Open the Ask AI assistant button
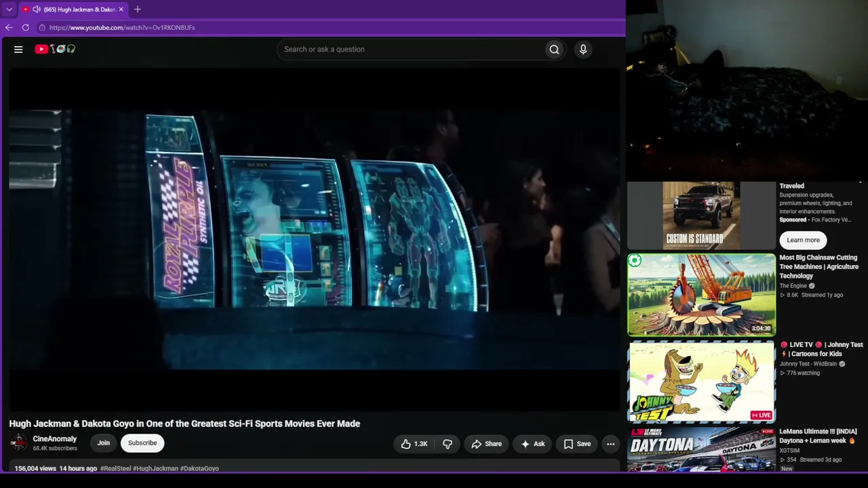868x488 pixels. pos(533,444)
